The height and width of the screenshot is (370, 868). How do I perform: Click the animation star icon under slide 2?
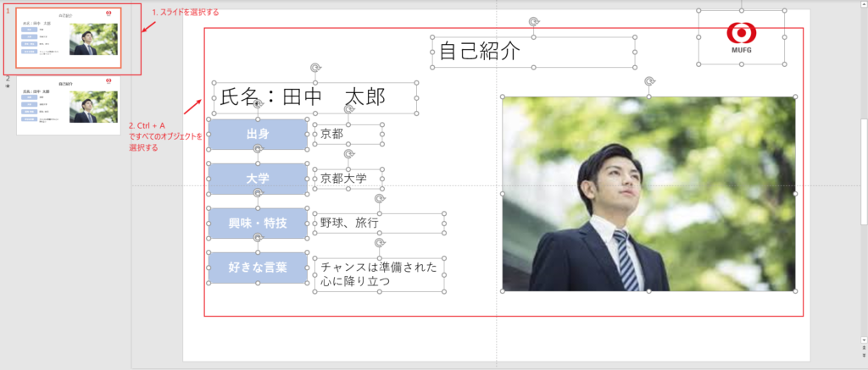coord(8,87)
